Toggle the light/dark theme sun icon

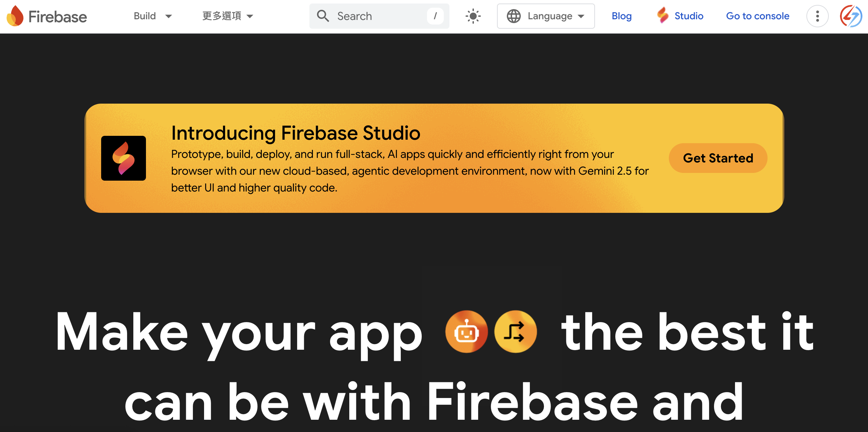[473, 16]
